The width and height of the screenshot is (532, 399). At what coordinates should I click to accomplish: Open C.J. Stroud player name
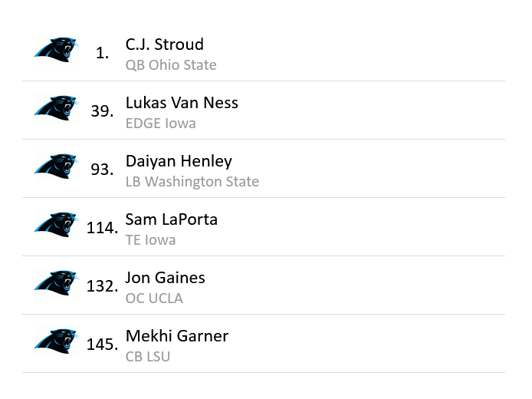164,45
